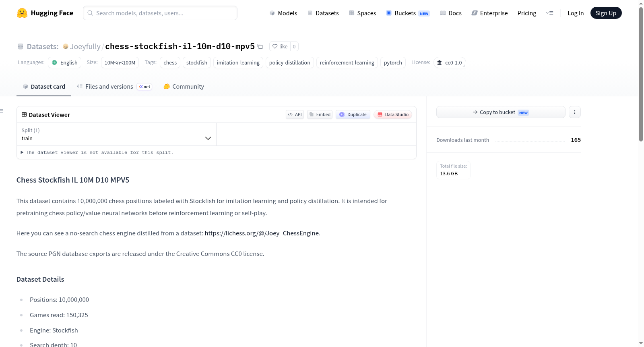Select the reinforcement-learning tag
644x347 pixels.
tap(347, 62)
